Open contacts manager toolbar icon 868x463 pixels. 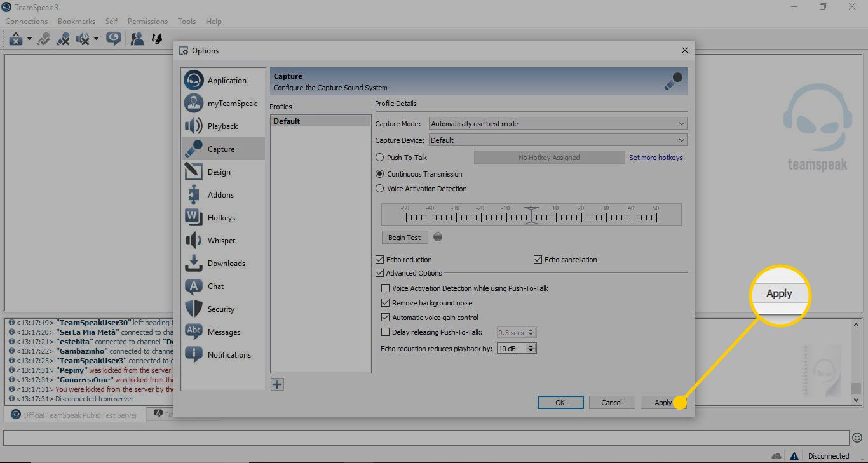pos(137,39)
